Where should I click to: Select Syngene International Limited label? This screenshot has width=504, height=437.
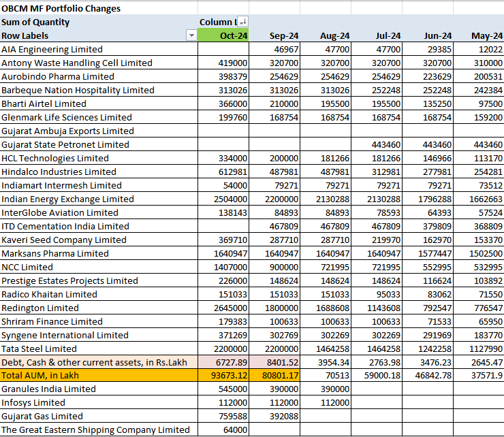click(65, 335)
